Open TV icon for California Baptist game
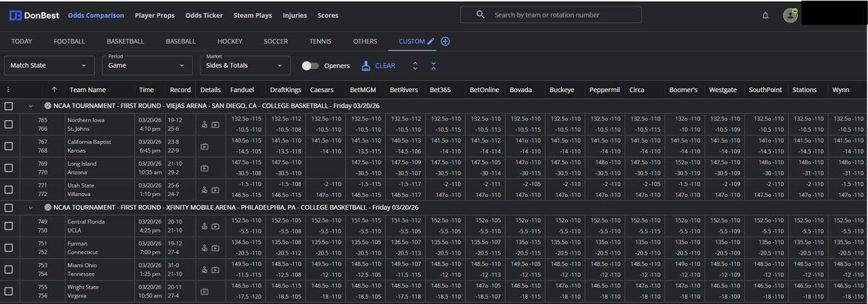The width and height of the screenshot is (868, 304). [205, 146]
